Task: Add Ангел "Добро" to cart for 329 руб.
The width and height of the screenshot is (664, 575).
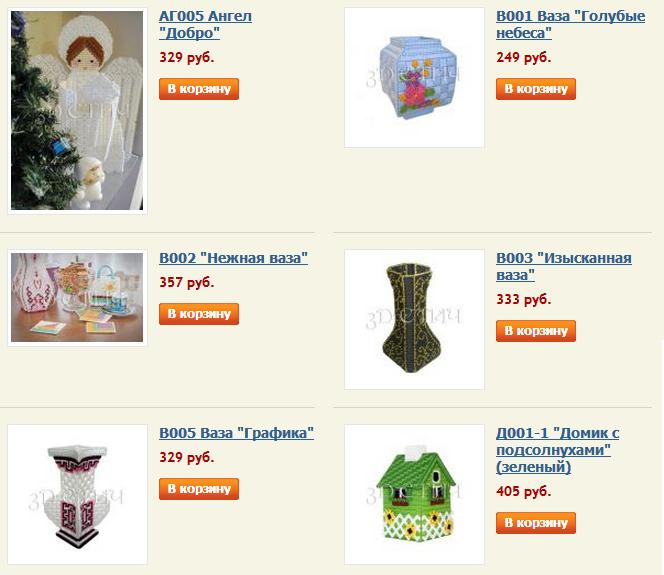Action: point(199,89)
